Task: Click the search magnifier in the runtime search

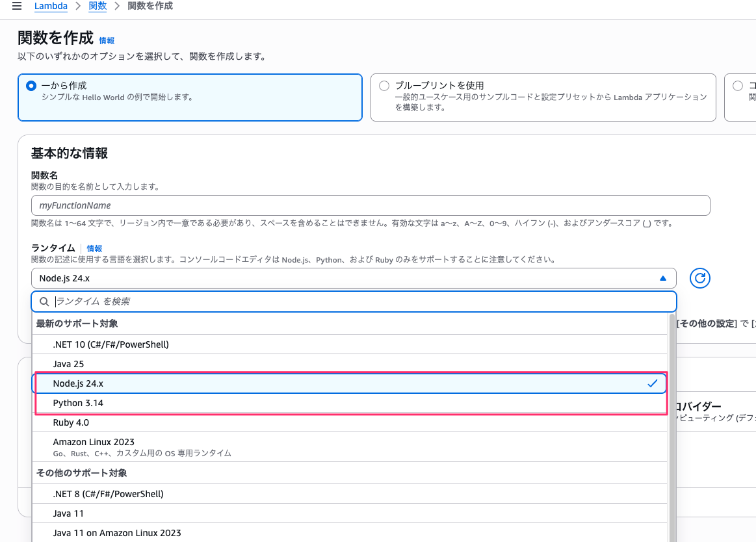Action: [x=44, y=302]
